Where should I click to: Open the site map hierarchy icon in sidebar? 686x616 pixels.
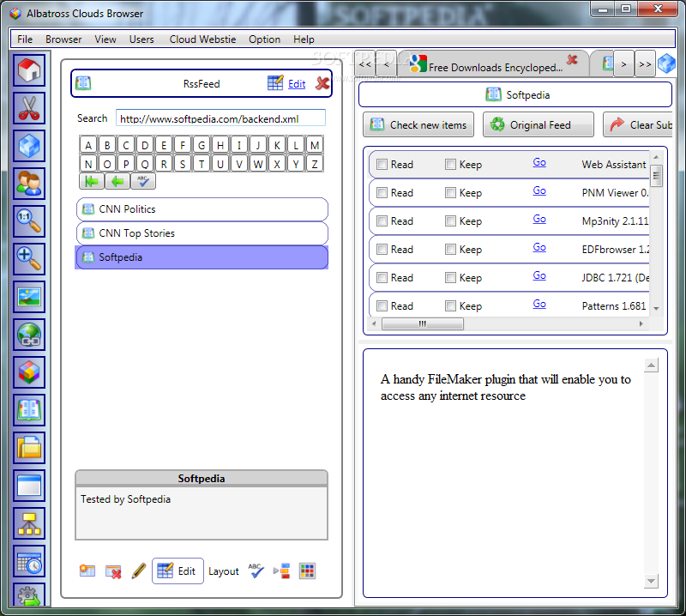coord(29,523)
